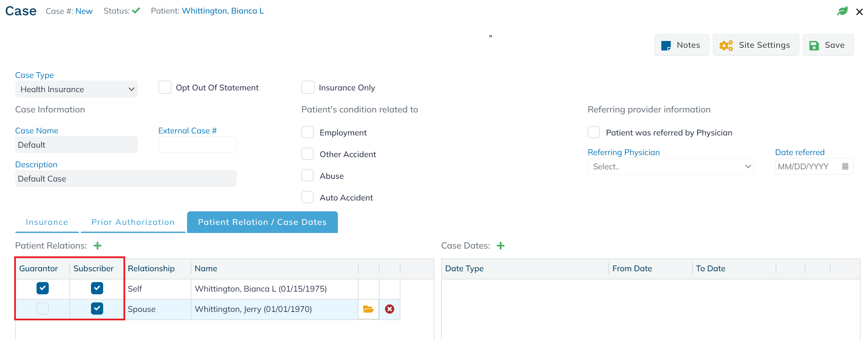This screenshot has height=340, width=868.
Task: Uncheck Guarantor for the Self row
Action: 43,288
